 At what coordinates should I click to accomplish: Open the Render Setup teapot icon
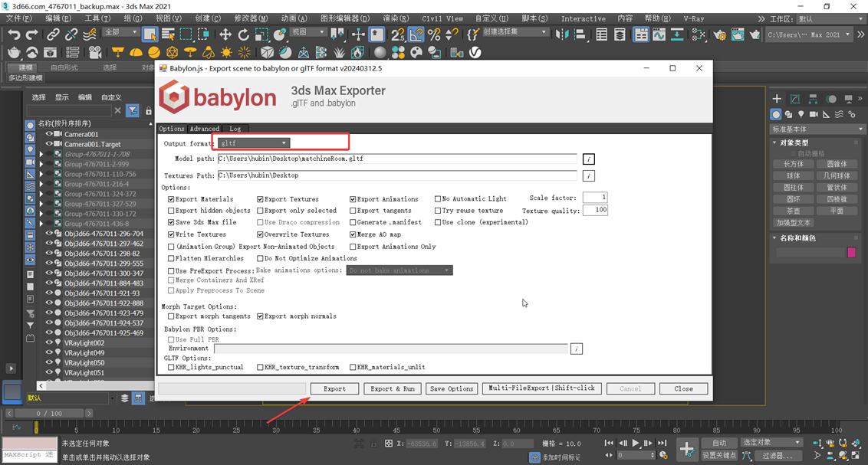(x=718, y=34)
